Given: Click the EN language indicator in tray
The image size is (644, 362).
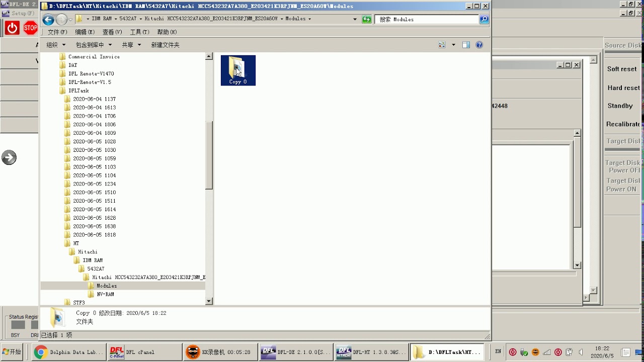Looking at the screenshot, I should point(498,351).
